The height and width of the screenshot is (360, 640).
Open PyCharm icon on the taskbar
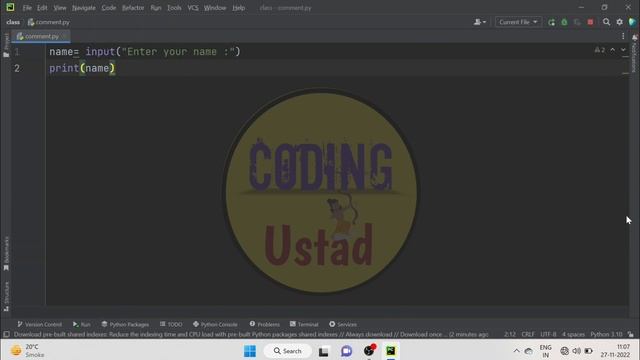[391, 351]
